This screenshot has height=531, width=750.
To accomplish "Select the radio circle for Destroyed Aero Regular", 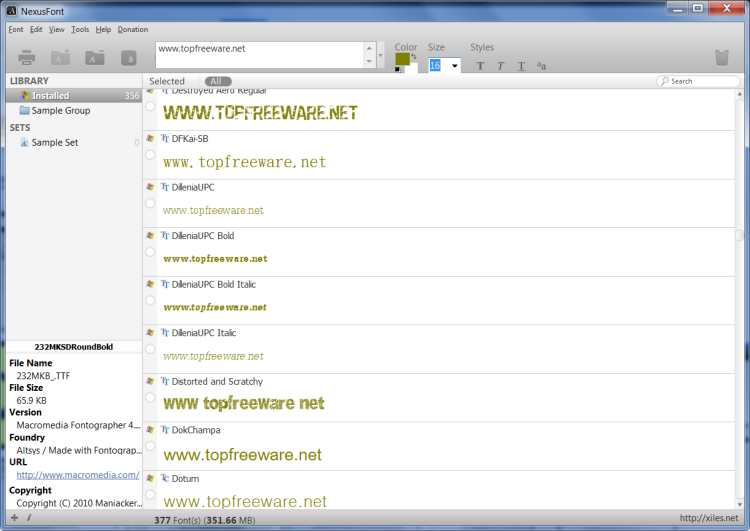I will click(150, 106).
